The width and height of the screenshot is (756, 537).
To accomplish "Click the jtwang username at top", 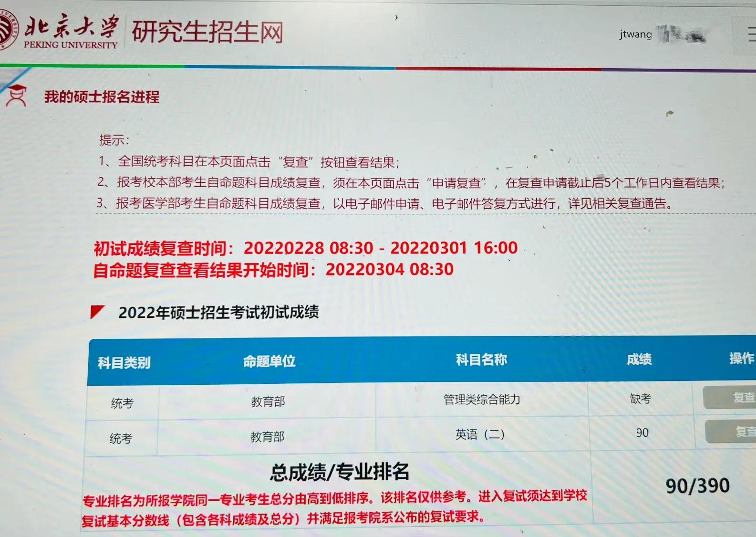I will coord(635,34).
